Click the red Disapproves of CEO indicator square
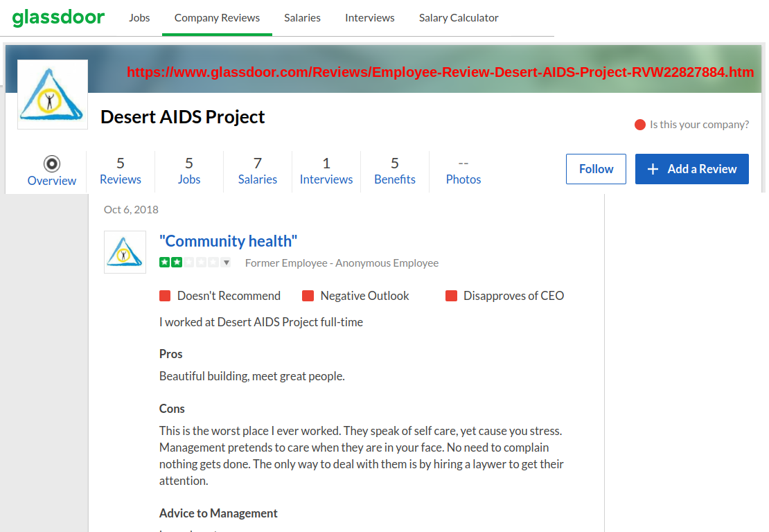769x532 pixels. 451,296
